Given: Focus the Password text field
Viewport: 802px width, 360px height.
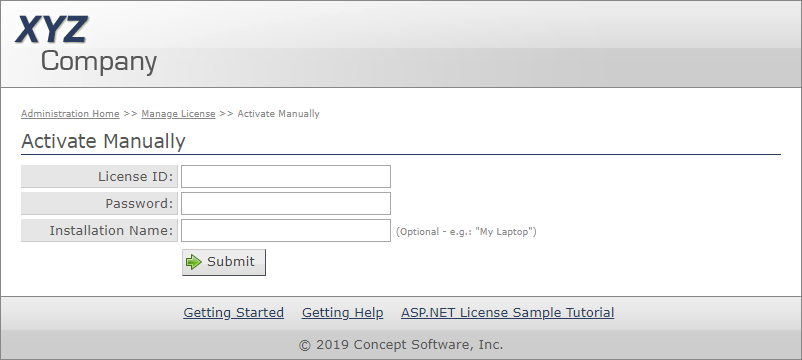Looking at the screenshot, I should click(286, 204).
